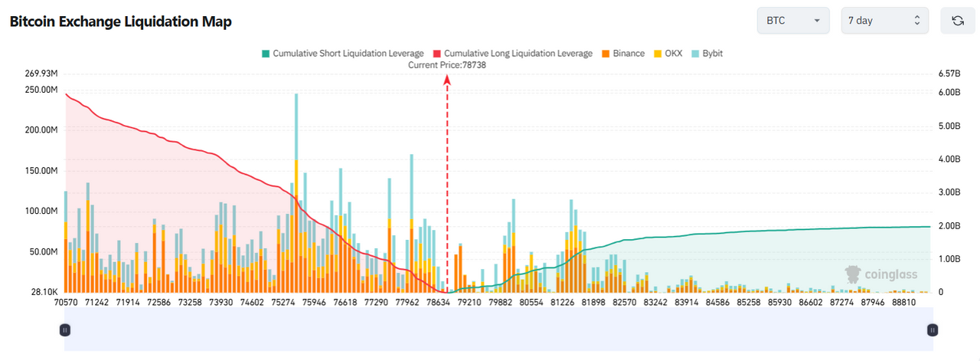The height and width of the screenshot is (361, 980).
Task: Click the light blue Bybit legend swatch
Action: [x=695, y=54]
